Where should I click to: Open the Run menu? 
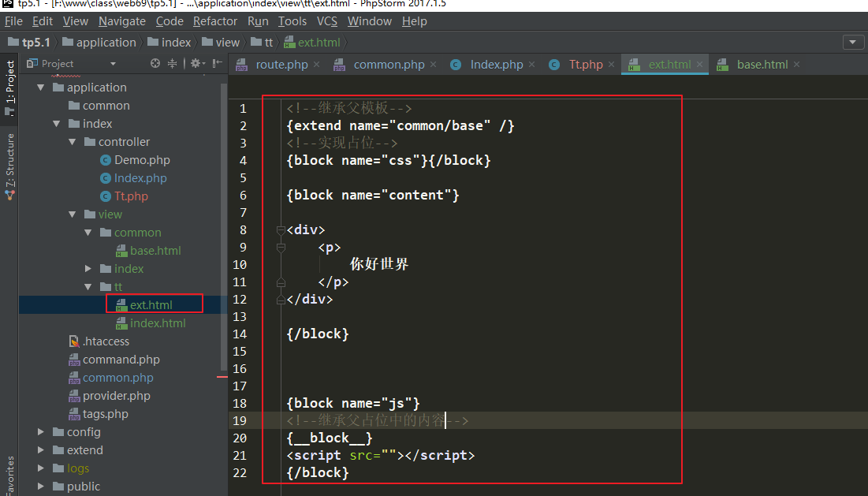tap(258, 21)
